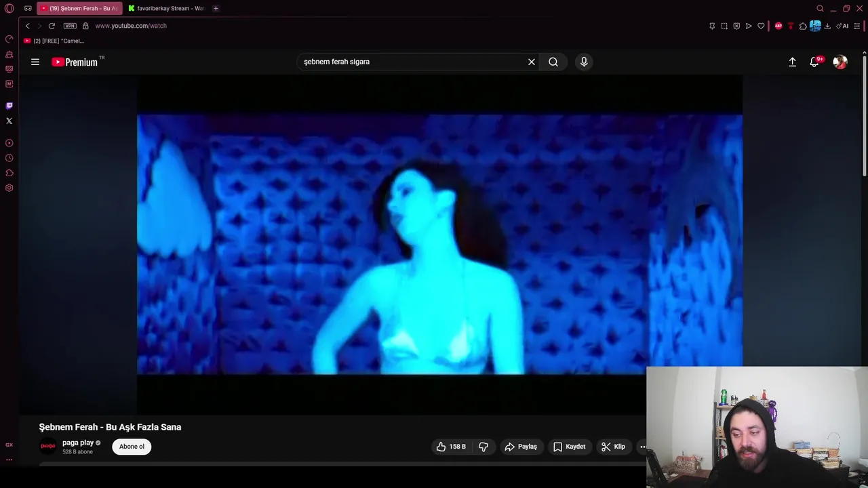Open blue mosaic extension icon
The height and width of the screenshot is (488, 868).
pos(815,26)
